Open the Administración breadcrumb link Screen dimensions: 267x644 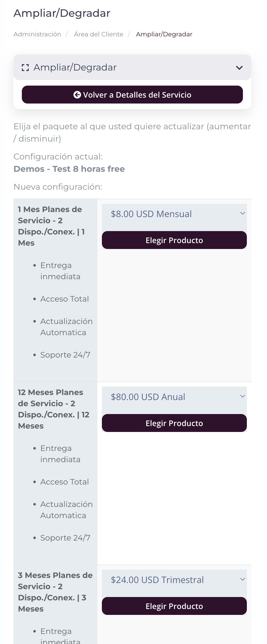[x=37, y=34]
